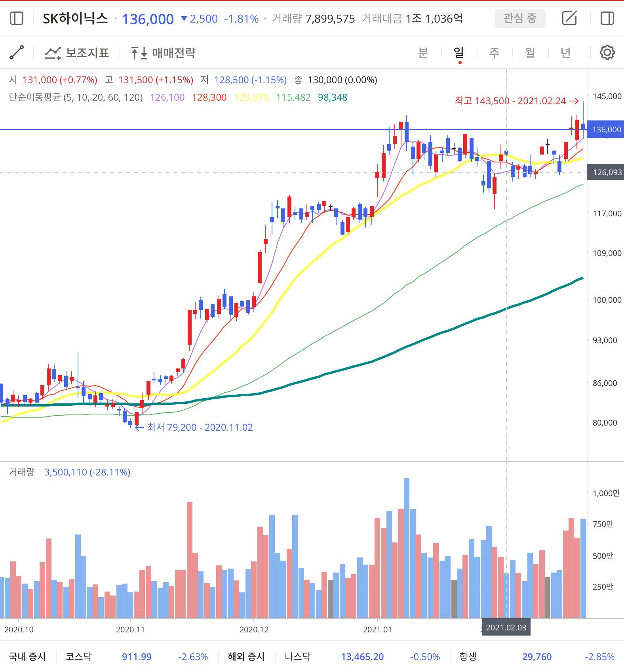The image size is (624, 672).
Task: Open the left sidebar panel icon
Action: [17, 18]
